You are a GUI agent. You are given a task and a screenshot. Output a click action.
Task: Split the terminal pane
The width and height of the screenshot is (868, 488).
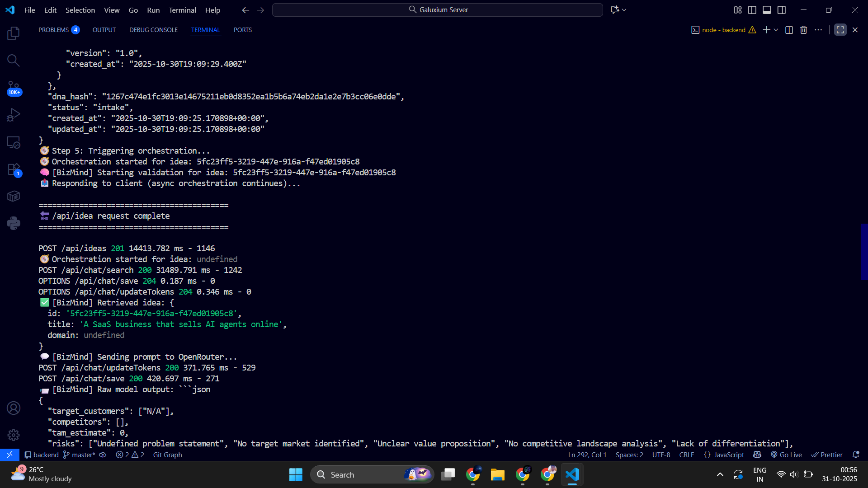(x=789, y=30)
